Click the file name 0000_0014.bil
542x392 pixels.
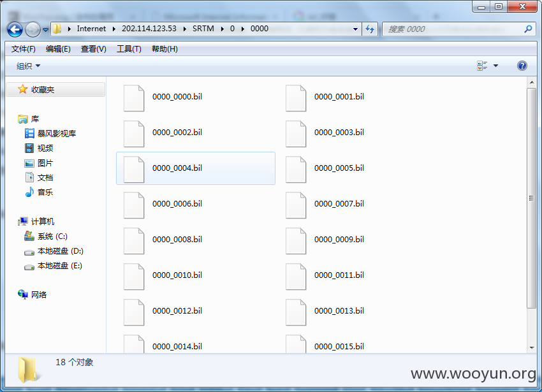[x=177, y=346]
